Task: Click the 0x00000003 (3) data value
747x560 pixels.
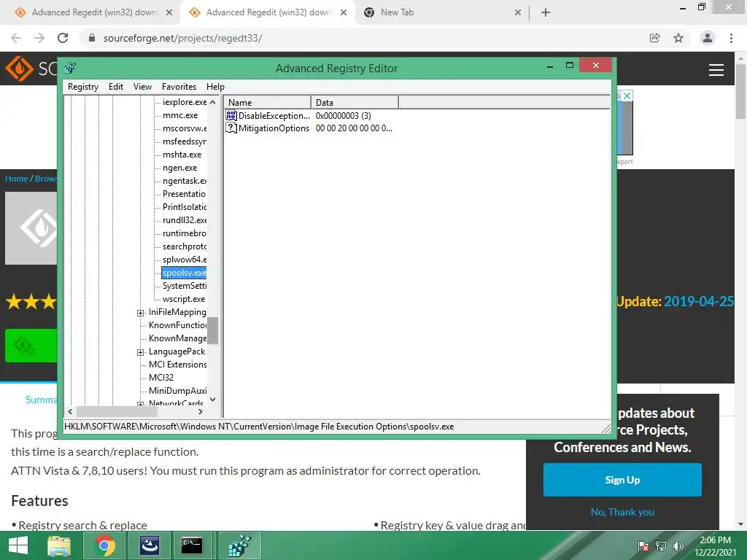Action: 343,116
